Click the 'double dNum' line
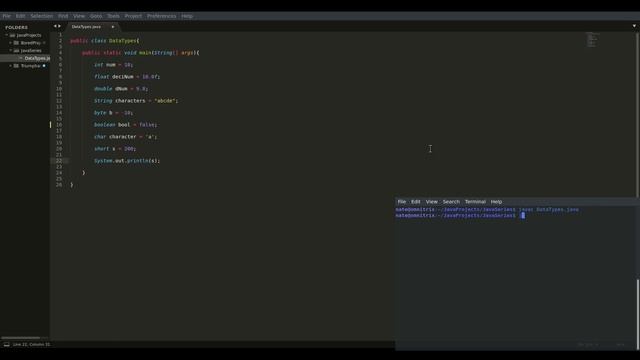This screenshot has width=640, height=360. [121, 89]
